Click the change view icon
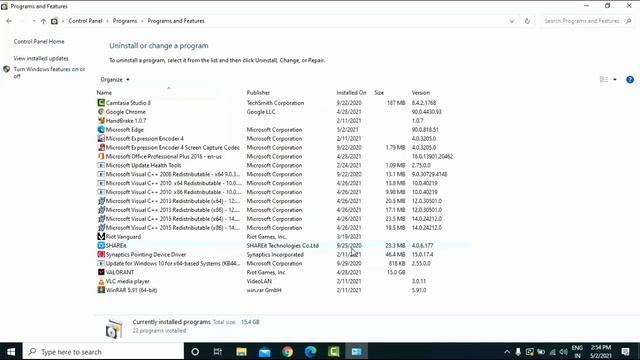The image size is (640, 360). click(604, 80)
